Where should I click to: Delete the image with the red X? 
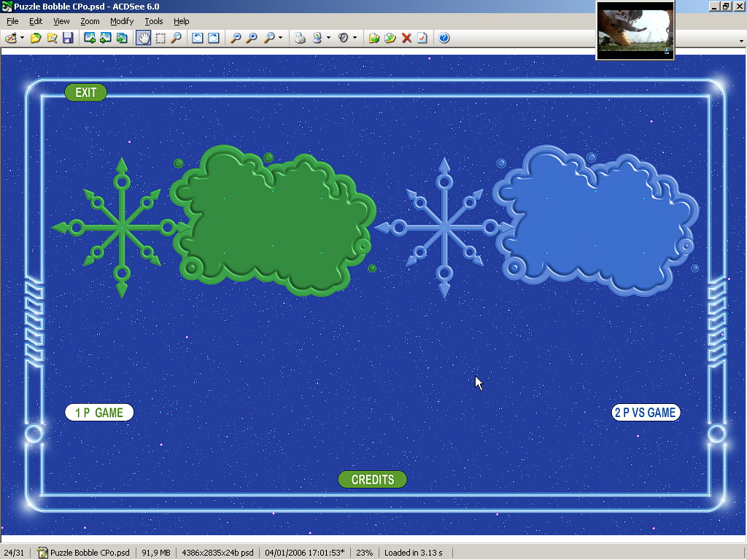point(406,38)
